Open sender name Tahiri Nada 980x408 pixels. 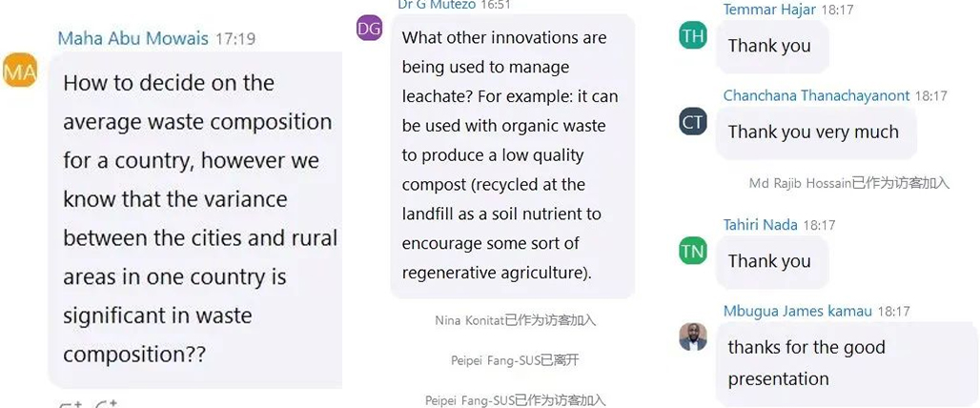point(761,225)
